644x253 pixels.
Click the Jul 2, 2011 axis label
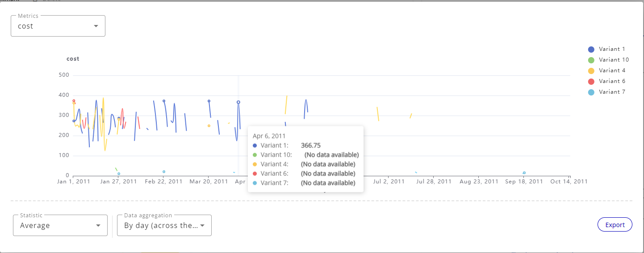tap(389, 182)
